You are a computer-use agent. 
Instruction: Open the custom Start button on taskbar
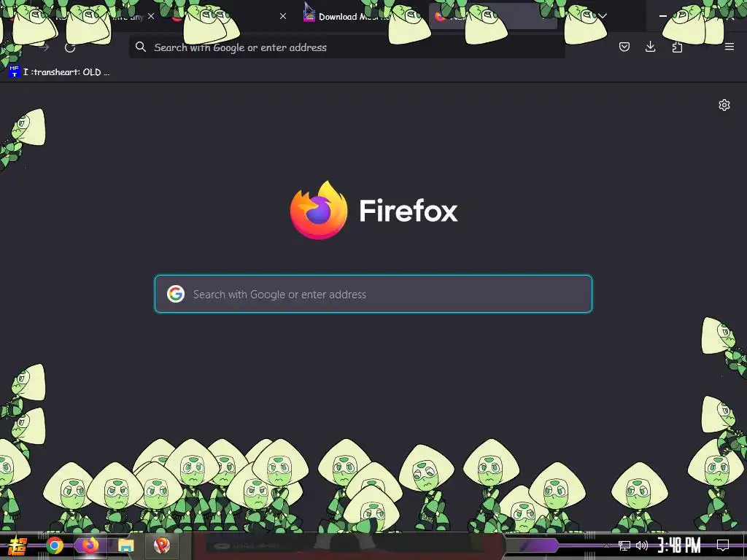point(18,545)
